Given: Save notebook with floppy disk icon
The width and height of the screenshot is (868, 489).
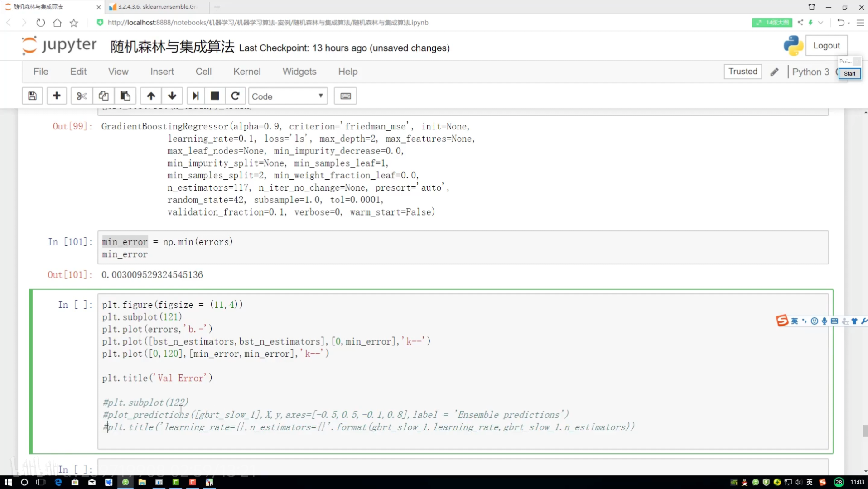Looking at the screenshot, I should tap(32, 96).
